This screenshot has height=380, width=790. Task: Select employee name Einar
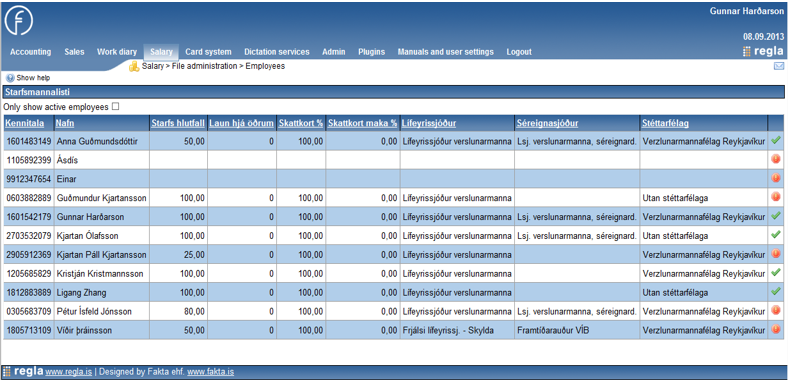(x=67, y=179)
